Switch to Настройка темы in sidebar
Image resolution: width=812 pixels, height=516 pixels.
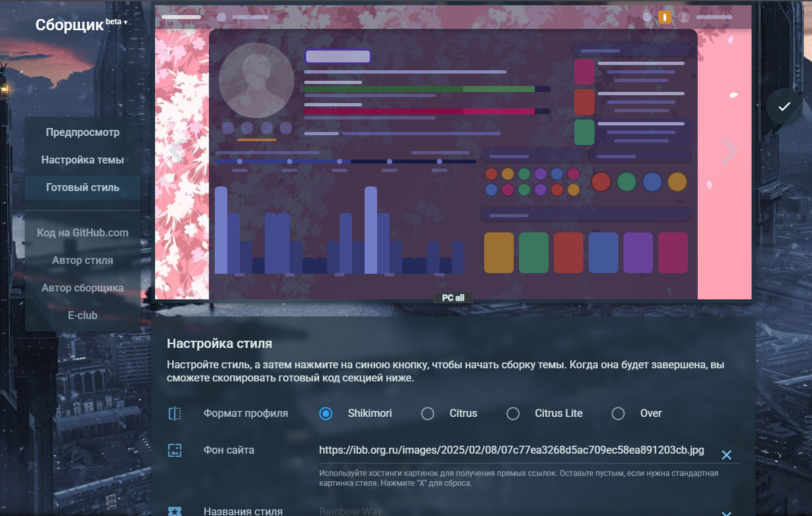(83, 160)
